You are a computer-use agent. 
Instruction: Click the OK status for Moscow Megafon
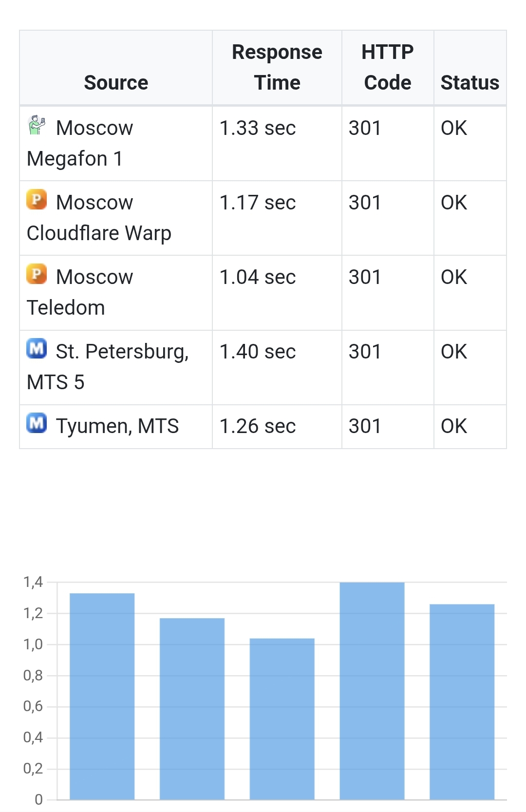click(454, 128)
